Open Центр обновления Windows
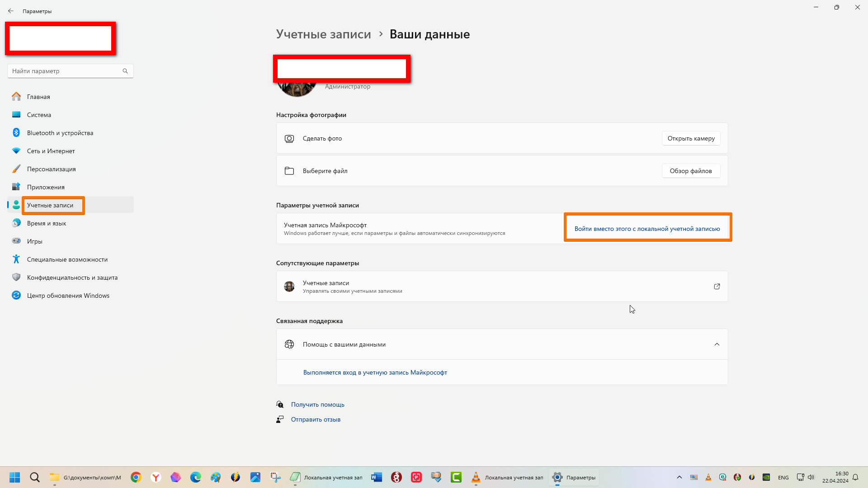Viewport: 868px width, 488px height. 68,296
